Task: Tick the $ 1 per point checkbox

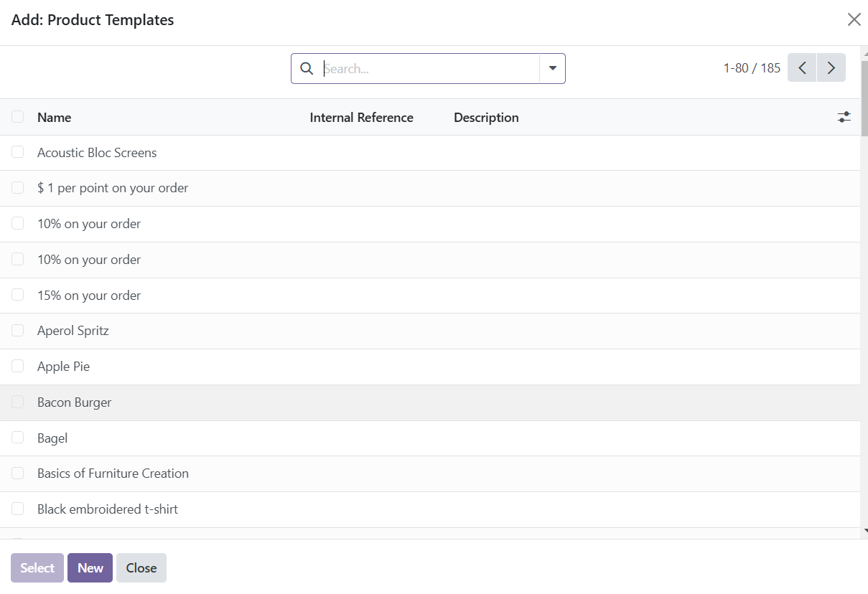Action: (18, 188)
